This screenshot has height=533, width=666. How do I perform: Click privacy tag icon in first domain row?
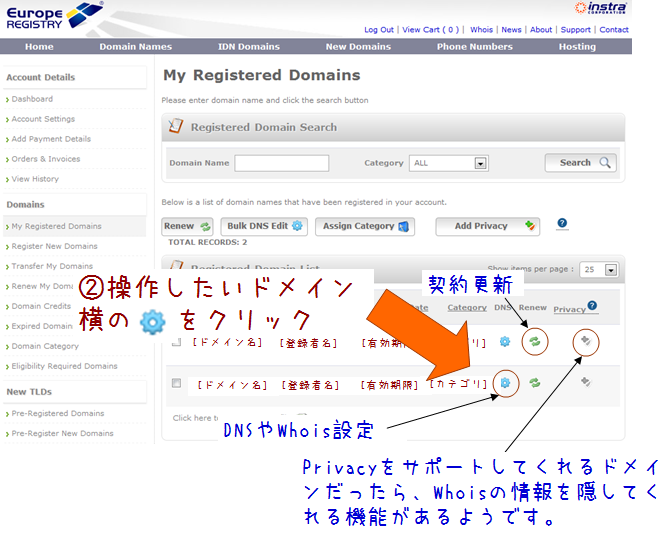tap(586, 341)
